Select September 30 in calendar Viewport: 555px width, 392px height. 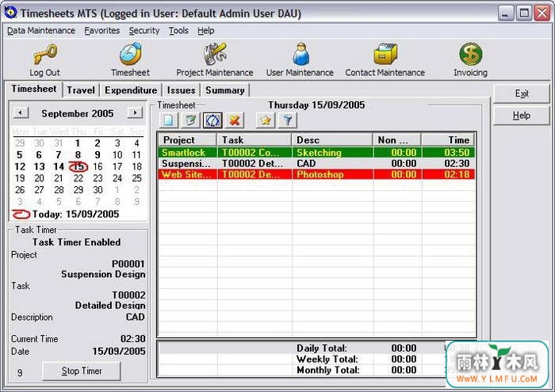(98, 190)
